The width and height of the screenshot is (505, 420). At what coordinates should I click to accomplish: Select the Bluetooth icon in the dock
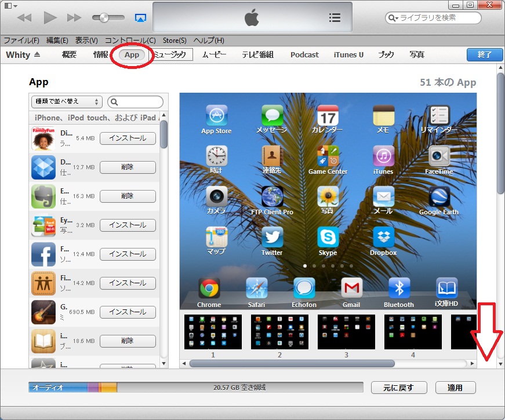point(399,288)
